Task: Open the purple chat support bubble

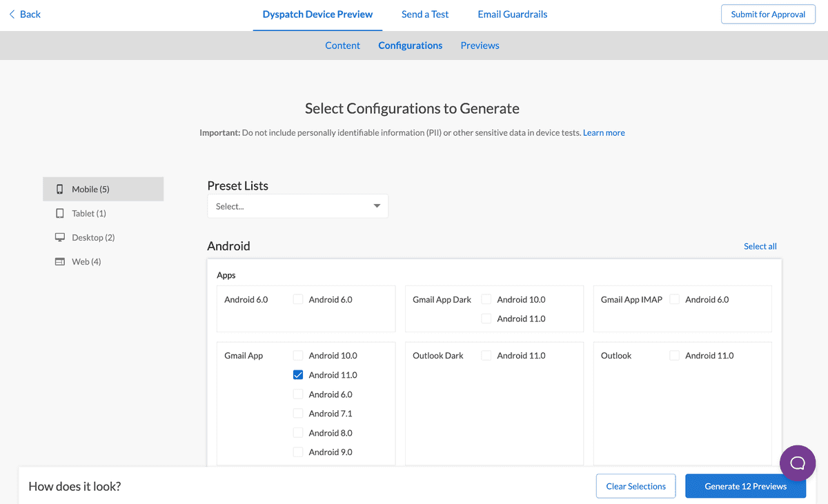Action: pos(798,463)
